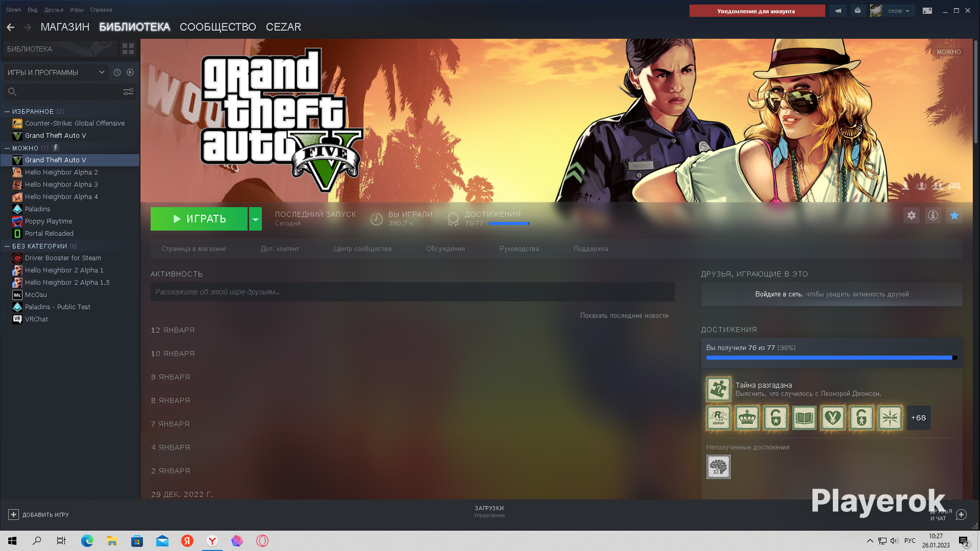Click Показать последние новости link
Image resolution: width=980 pixels, height=551 pixels.
coord(624,316)
